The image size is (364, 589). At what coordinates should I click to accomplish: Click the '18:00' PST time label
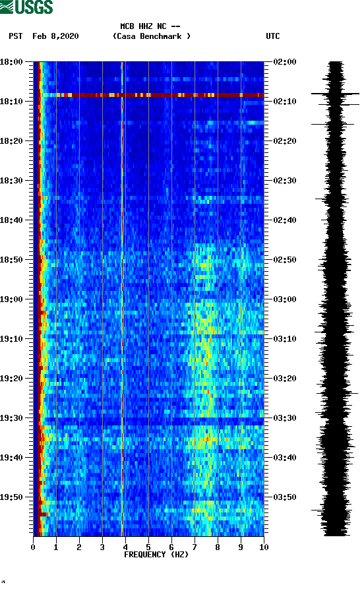[x=11, y=61]
